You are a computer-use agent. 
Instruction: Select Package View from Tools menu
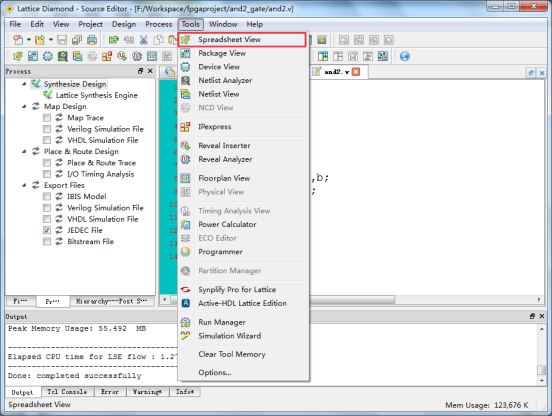pyautogui.click(x=243, y=53)
